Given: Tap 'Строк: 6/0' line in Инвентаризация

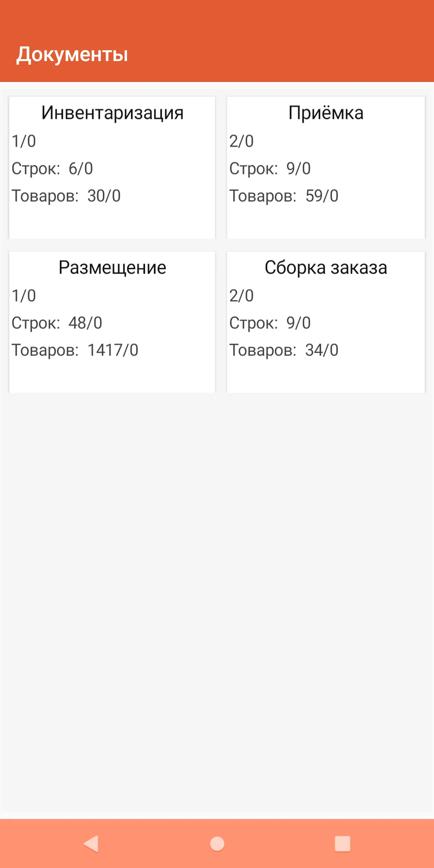Looking at the screenshot, I should (52, 169).
